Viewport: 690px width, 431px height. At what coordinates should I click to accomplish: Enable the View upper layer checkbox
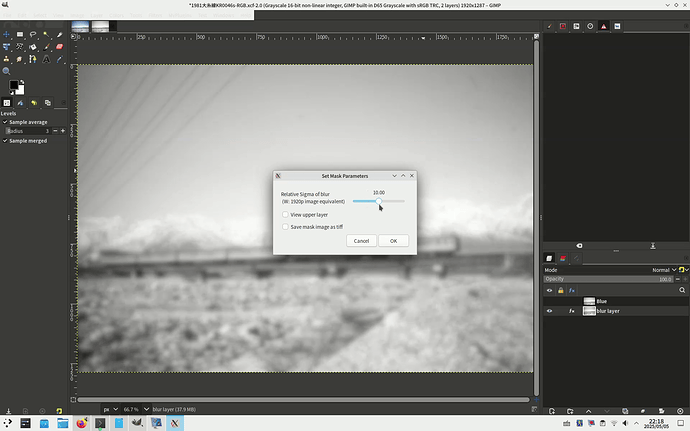pos(285,214)
